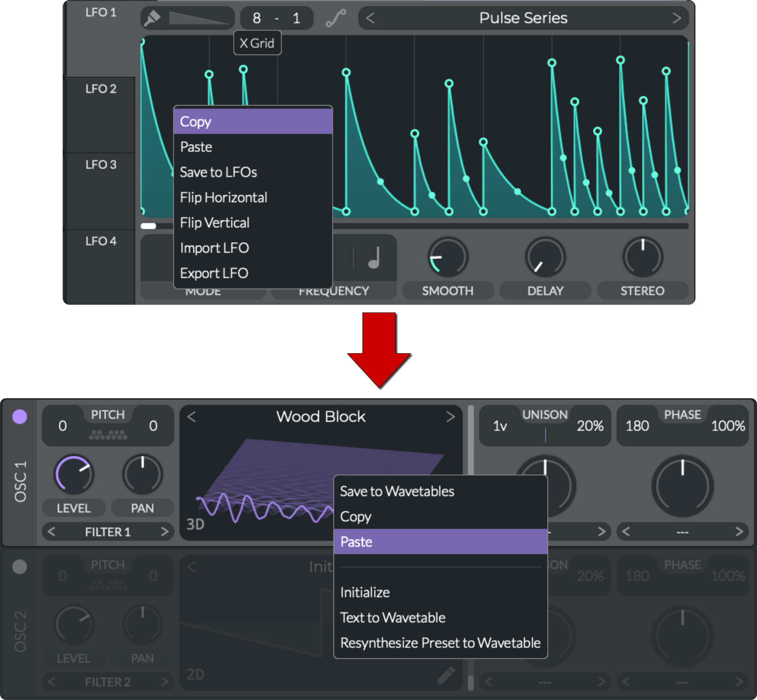The width and height of the screenshot is (757, 700).
Task: Click the SMOOTH label button
Action: tap(448, 291)
